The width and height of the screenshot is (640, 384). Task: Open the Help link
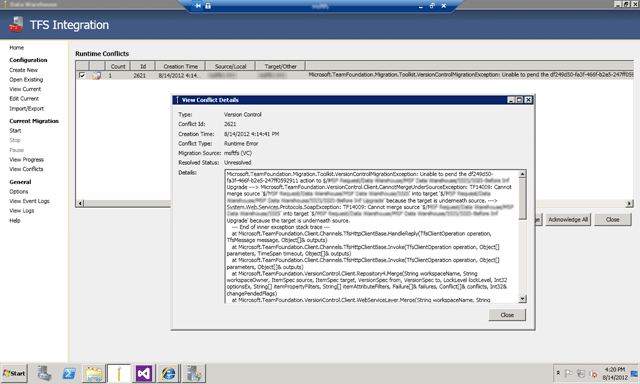coord(15,220)
